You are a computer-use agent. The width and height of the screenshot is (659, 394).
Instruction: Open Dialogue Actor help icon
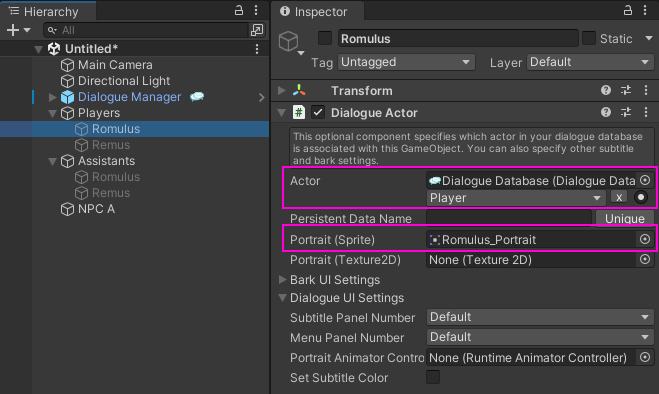tap(606, 112)
